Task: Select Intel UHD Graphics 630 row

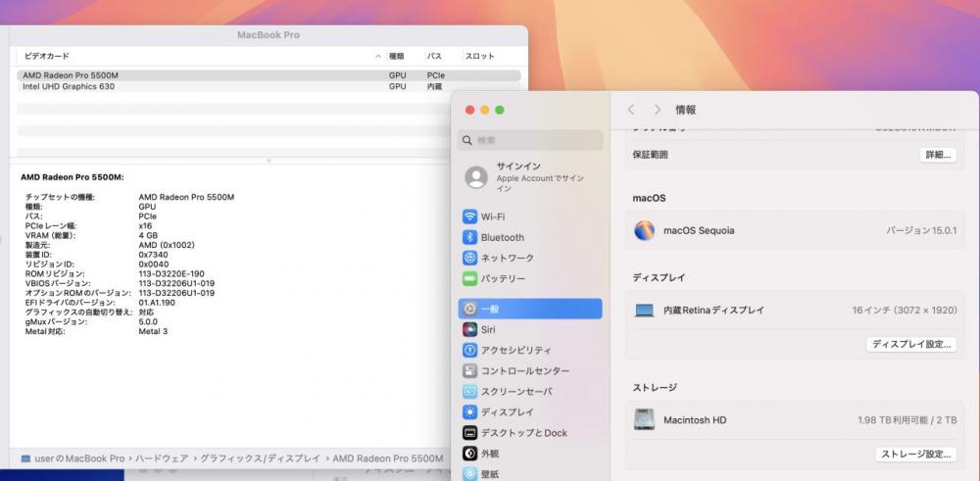Action: 269,87
